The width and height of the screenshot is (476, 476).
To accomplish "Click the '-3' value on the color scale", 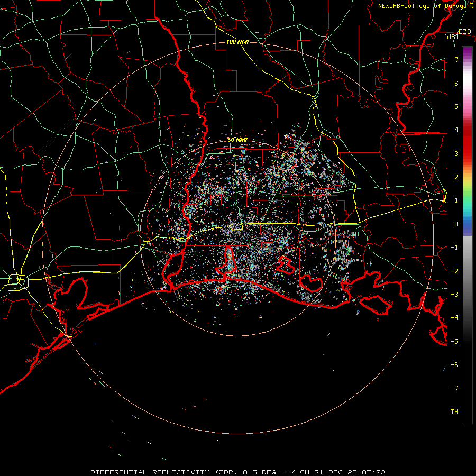I will [454, 295].
